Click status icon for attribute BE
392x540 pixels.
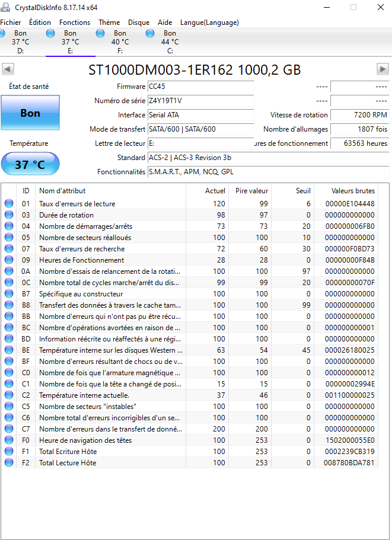click(9, 350)
